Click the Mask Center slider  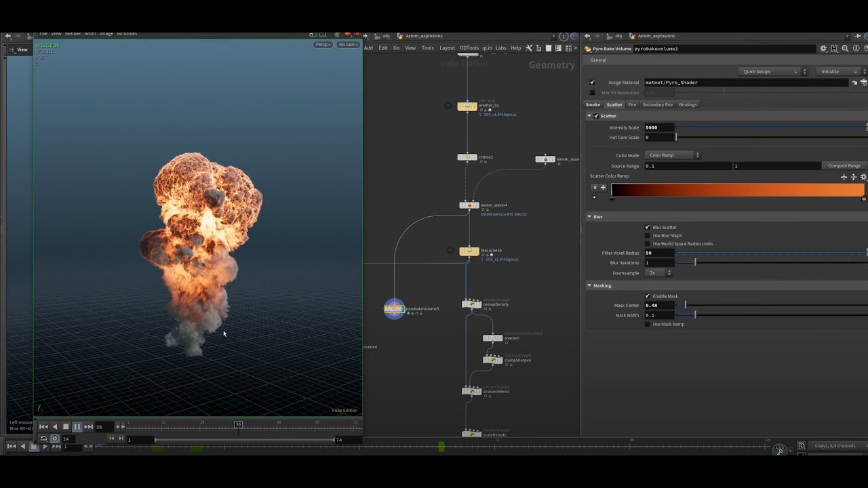tap(772, 306)
